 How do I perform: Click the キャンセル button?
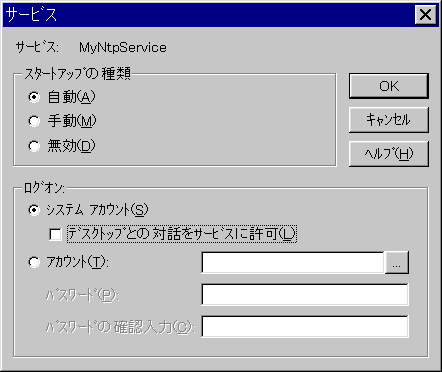tap(389, 120)
